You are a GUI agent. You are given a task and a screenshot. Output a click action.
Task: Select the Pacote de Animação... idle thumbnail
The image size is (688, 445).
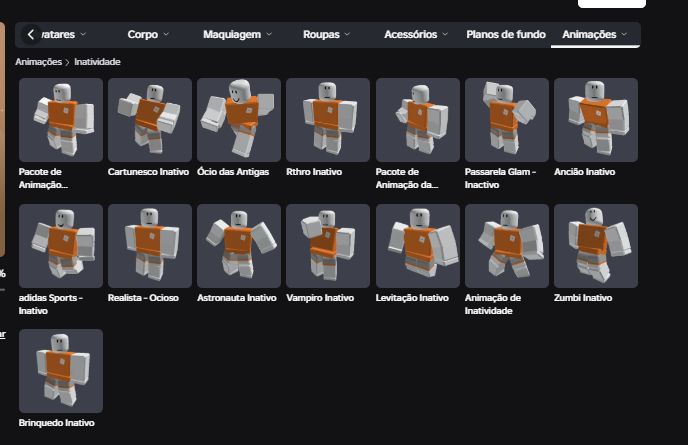point(61,120)
